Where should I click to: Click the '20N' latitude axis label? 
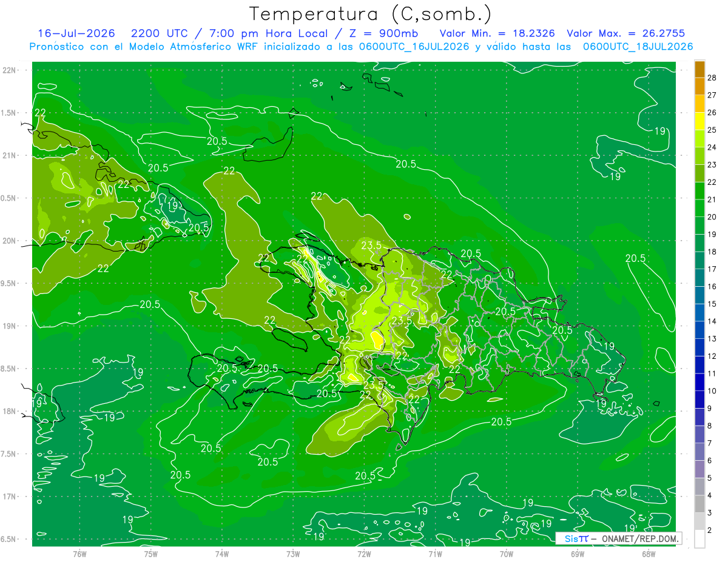tap(8, 241)
